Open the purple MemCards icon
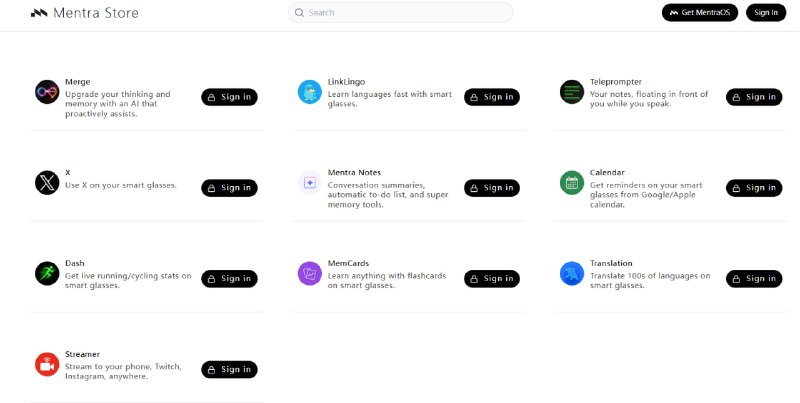 click(x=310, y=273)
